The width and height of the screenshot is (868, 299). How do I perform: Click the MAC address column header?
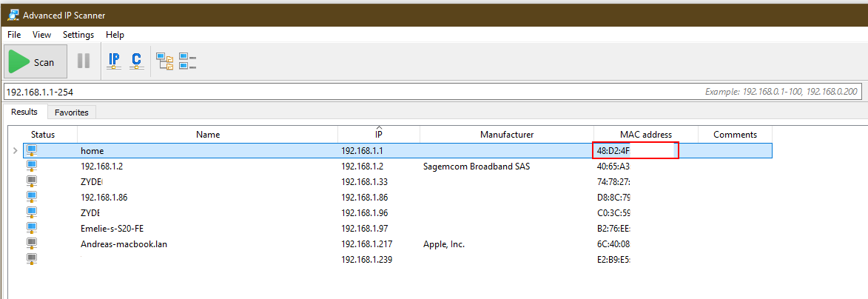pos(645,135)
